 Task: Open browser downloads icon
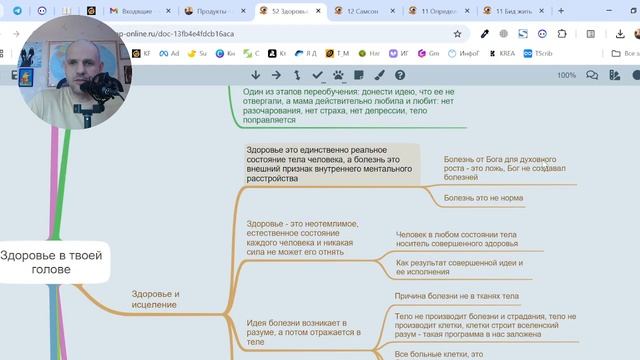pyautogui.click(x=620, y=34)
